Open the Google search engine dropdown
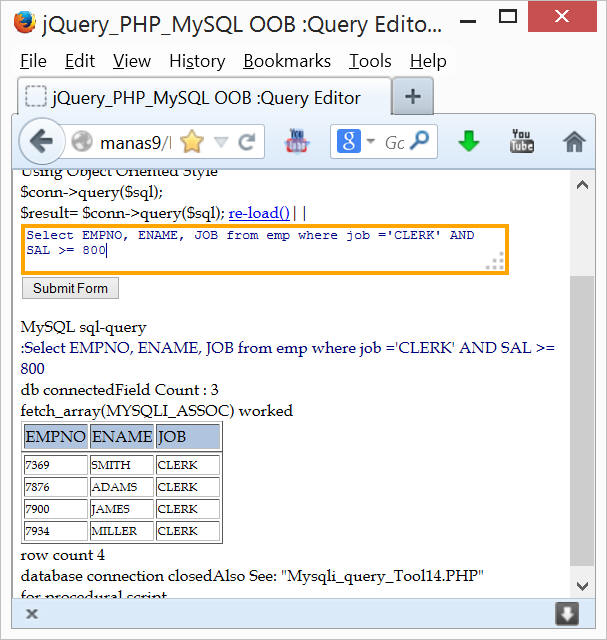 click(x=354, y=142)
